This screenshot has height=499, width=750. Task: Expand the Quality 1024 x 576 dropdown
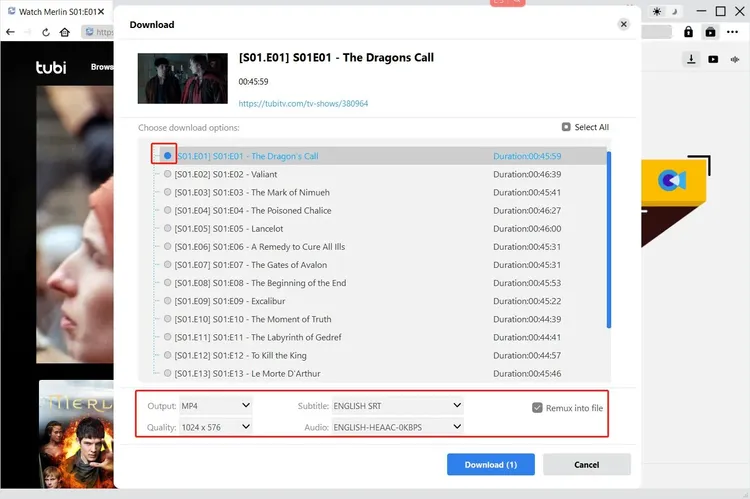click(x=215, y=427)
